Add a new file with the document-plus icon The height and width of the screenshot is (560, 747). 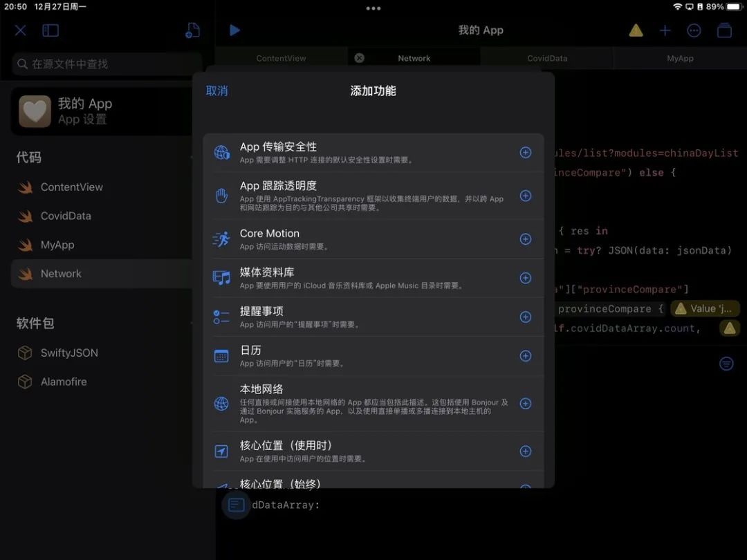pyautogui.click(x=192, y=30)
